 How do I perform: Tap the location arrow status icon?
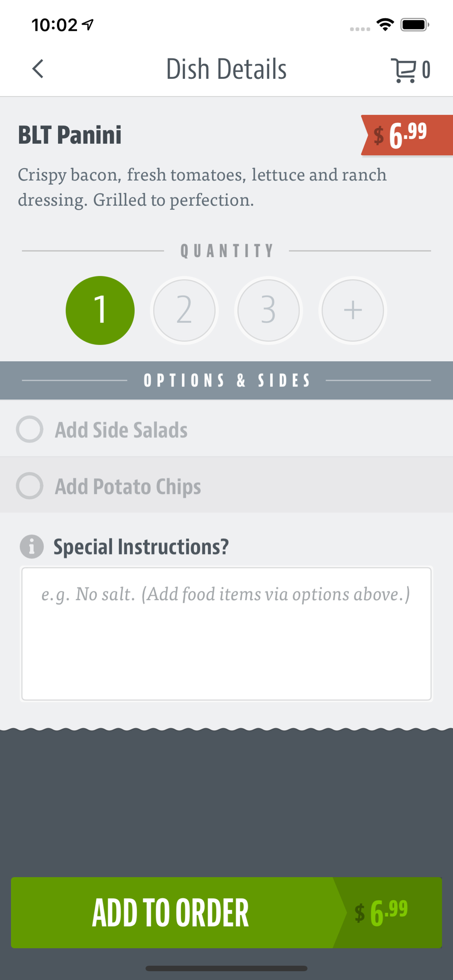click(88, 24)
